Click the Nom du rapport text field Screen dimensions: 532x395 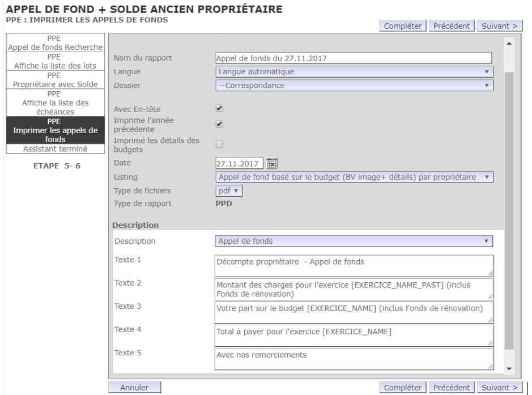pyautogui.click(x=354, y=58)
